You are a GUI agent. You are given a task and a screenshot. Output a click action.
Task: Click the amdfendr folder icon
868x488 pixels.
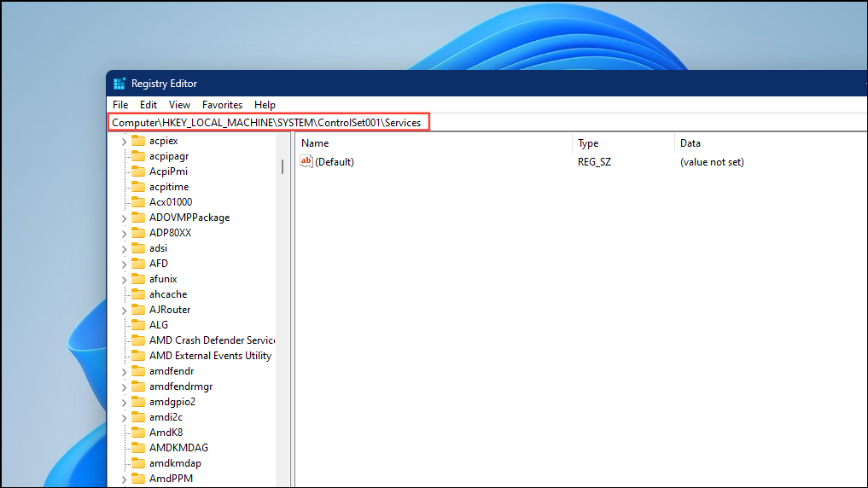click(x=138, y=371)
